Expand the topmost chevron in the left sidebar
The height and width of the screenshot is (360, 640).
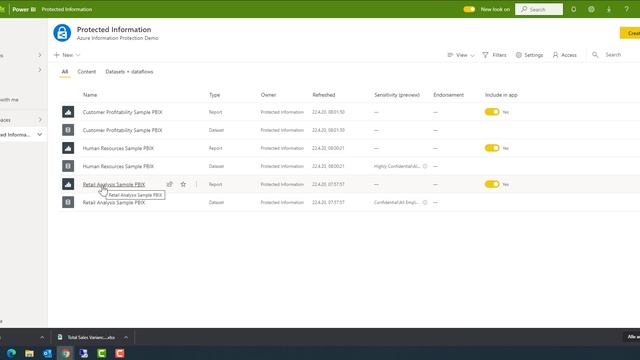point(40,55)
